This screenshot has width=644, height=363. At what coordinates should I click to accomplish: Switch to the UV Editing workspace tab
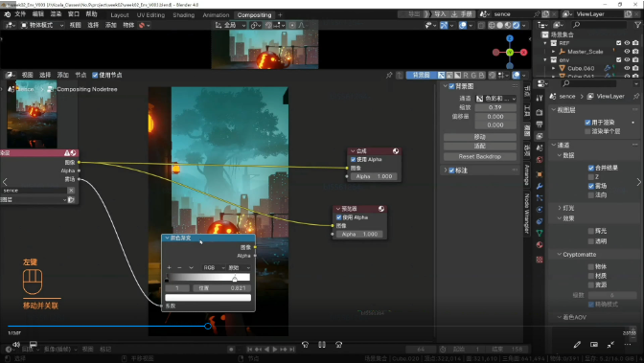tap(150, 15)
